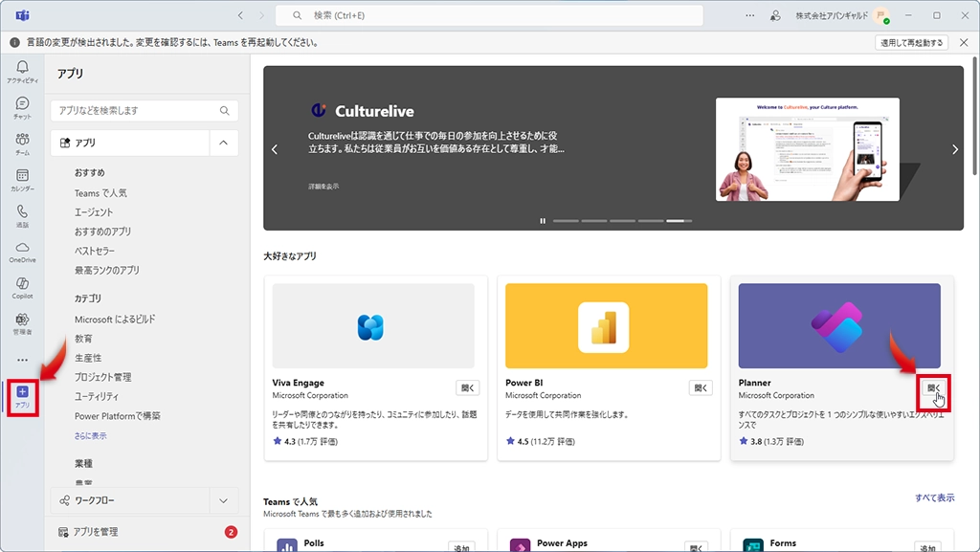
Task: Pause the banner carousel
Action: pos(543,220)
